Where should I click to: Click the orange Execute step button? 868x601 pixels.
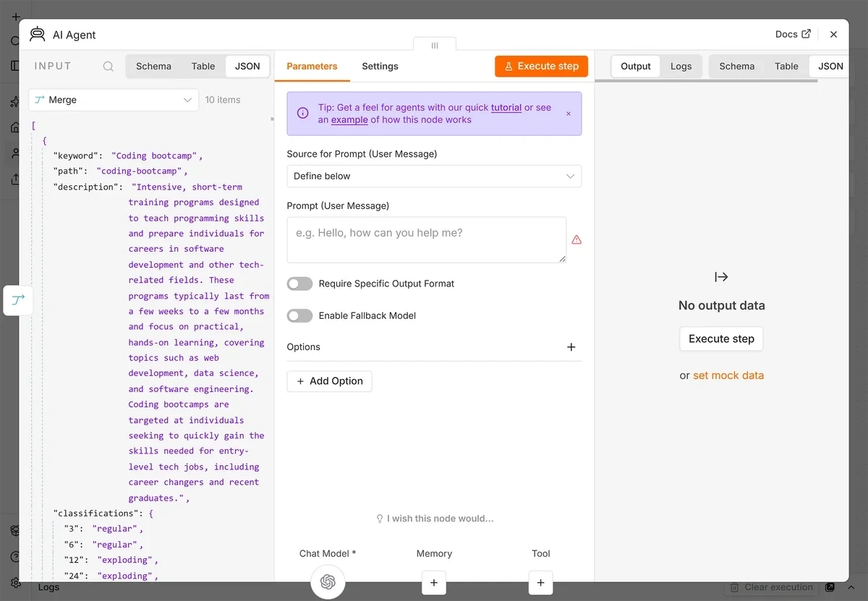[x=542, y=66]
